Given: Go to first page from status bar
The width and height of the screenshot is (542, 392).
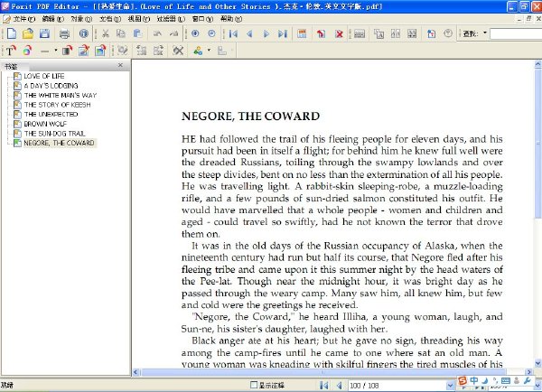Looking at the screenshot, I should (x=324, y=385).
